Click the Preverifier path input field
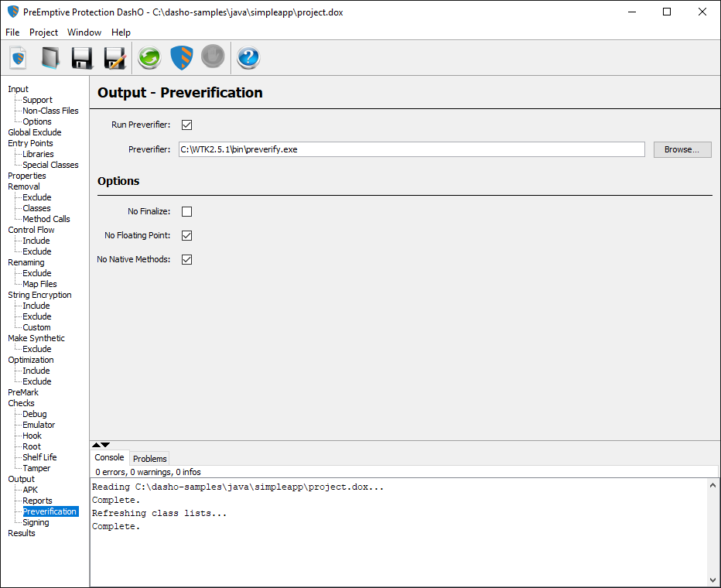 click(x=412, y=149)
